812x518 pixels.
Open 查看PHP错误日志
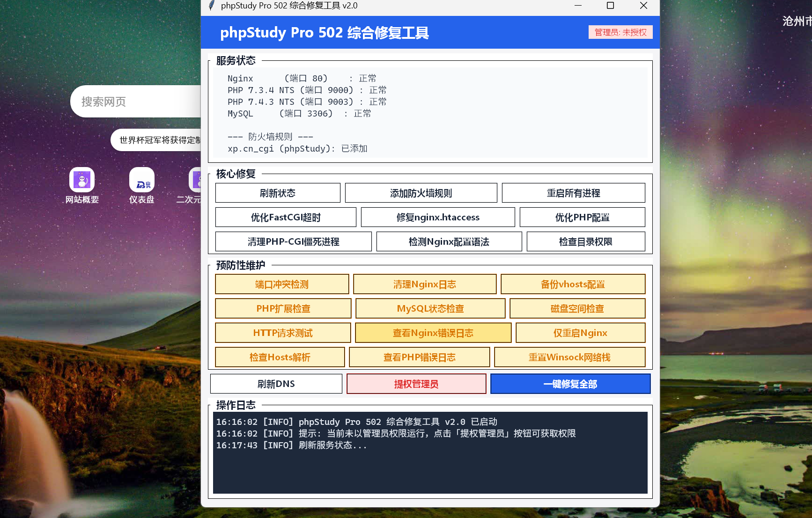pyautogui.click(x=420, y=357)
